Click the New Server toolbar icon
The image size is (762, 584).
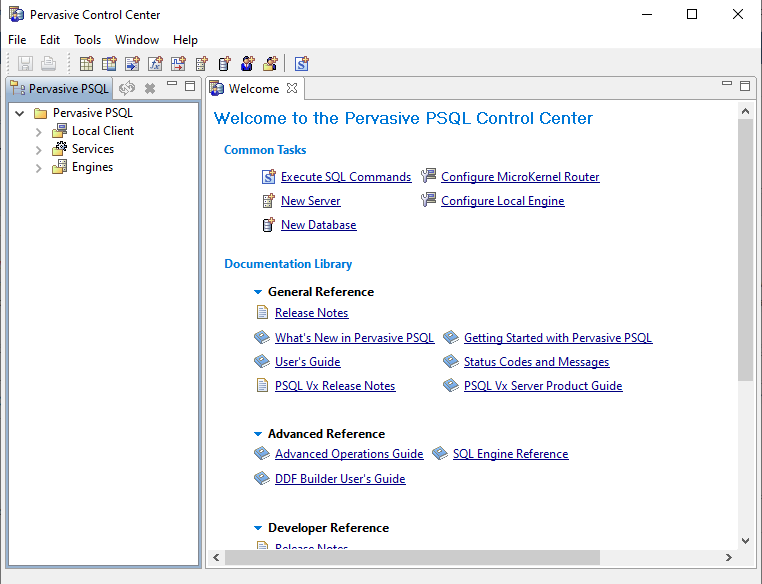pyautogui.click(x=201, y=64)
